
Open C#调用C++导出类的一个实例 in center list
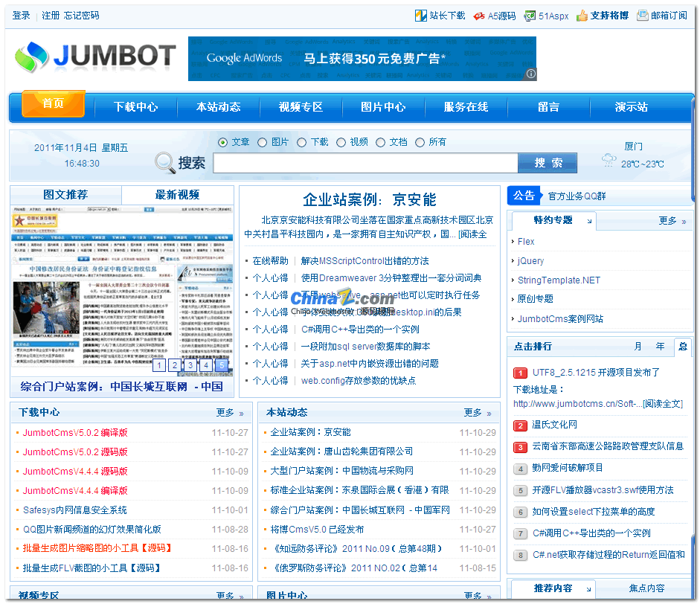360,330
